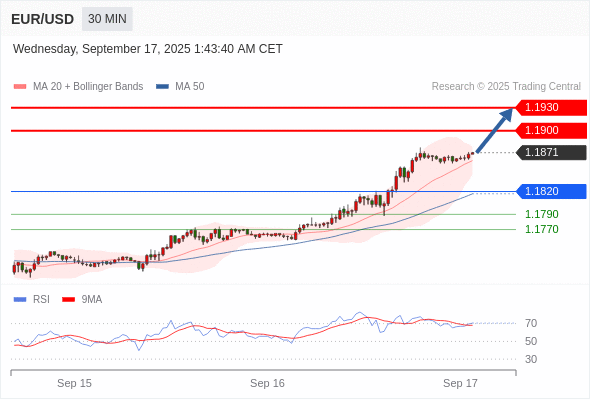Click the 1.1900 resistance price tag
Image resolution: width=590 pixels, height=400 pixels.
[x=551, y=131]
